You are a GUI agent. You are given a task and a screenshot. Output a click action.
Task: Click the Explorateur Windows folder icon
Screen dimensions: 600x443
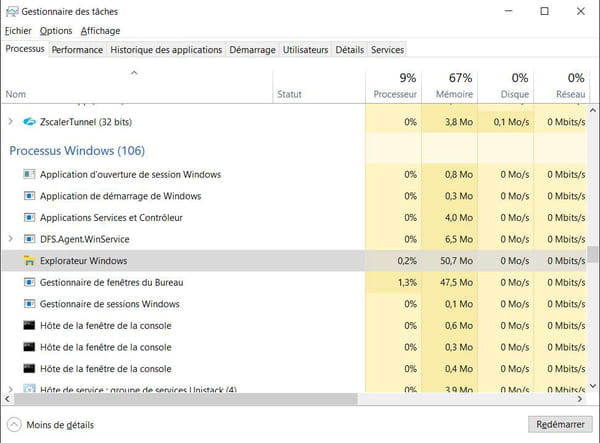[29, 261]
